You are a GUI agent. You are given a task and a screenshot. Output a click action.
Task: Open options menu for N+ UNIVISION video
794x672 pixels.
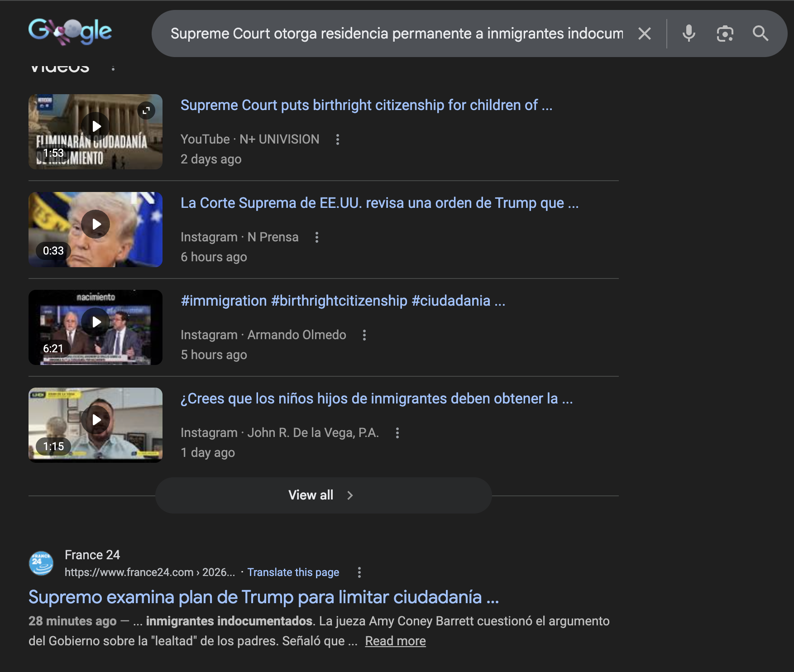(337, 139)
